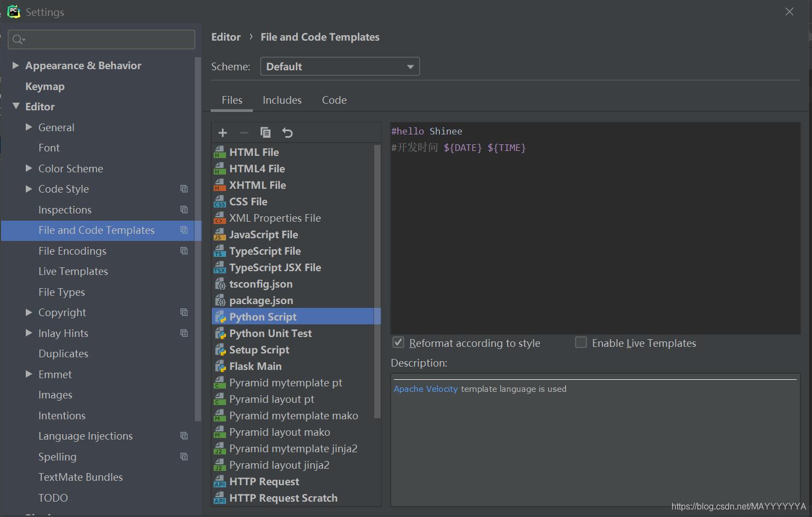Enable Live Templates checkbox
The image size is (812, 517).
(x=581, y=342)
